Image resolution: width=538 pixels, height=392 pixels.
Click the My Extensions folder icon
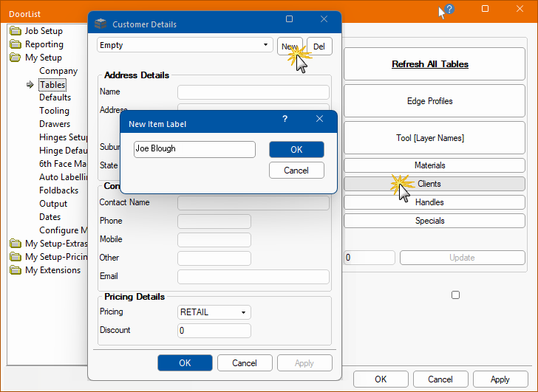coord(16,270)
